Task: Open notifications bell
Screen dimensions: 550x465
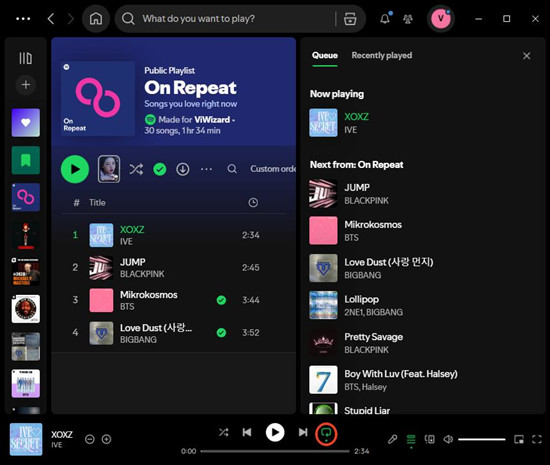Action: point(385,18)
